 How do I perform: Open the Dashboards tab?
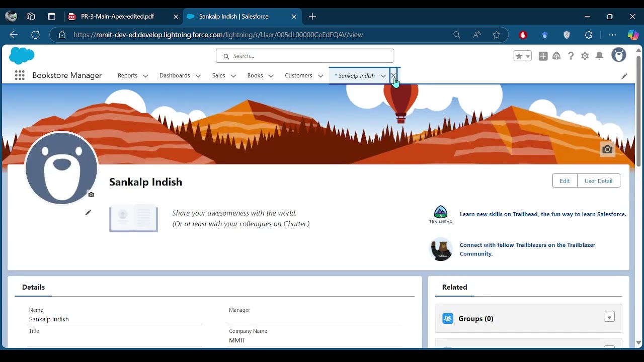(x=175, y=75)
